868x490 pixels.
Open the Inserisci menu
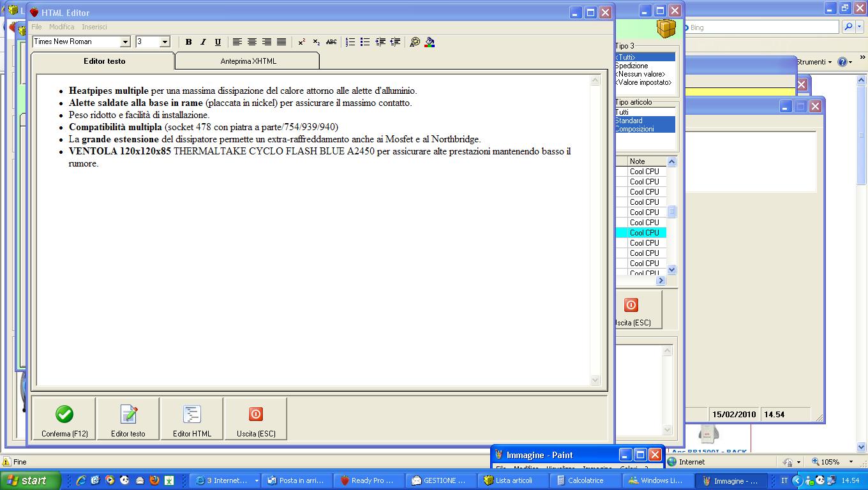coord(94,27)
